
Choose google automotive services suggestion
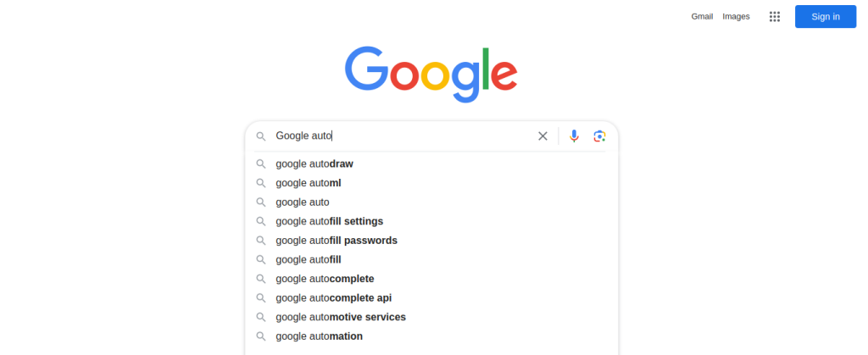[431, 317]
